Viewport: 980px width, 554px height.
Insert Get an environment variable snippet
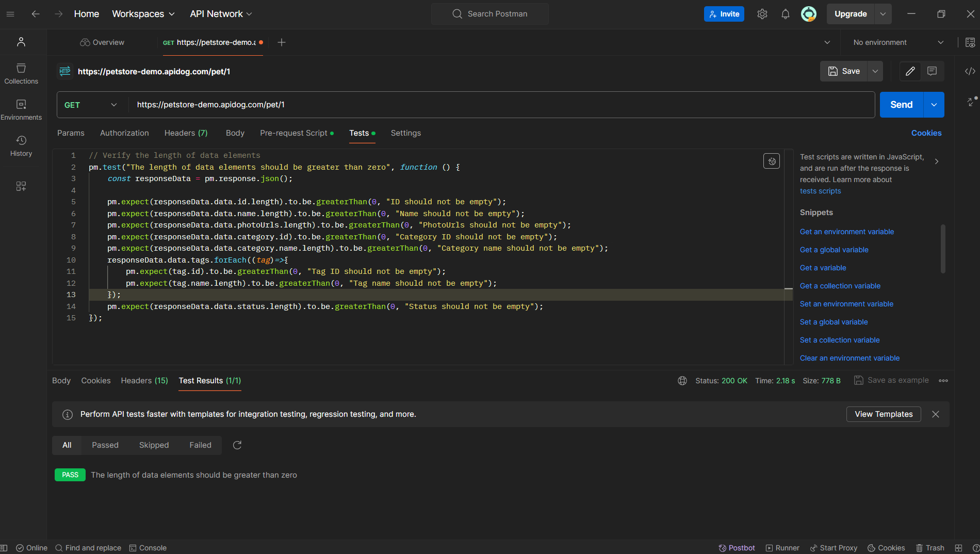tap(847, 232)
